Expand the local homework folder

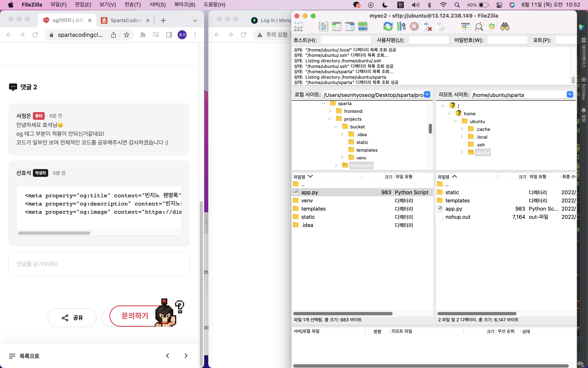(x=336, y=166)
